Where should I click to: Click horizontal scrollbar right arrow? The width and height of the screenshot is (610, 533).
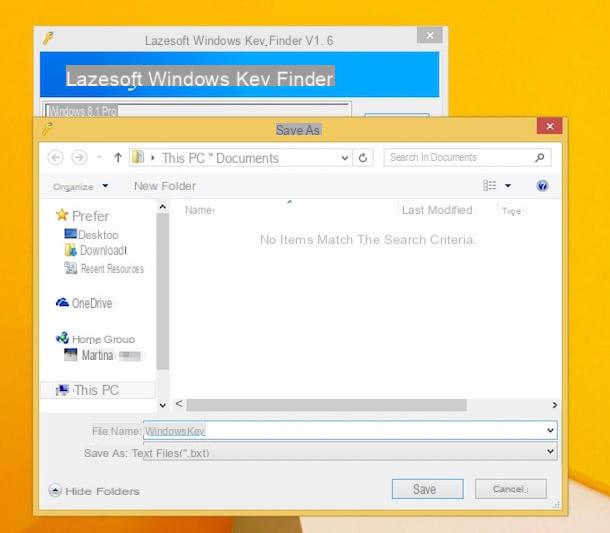[554, 405]
